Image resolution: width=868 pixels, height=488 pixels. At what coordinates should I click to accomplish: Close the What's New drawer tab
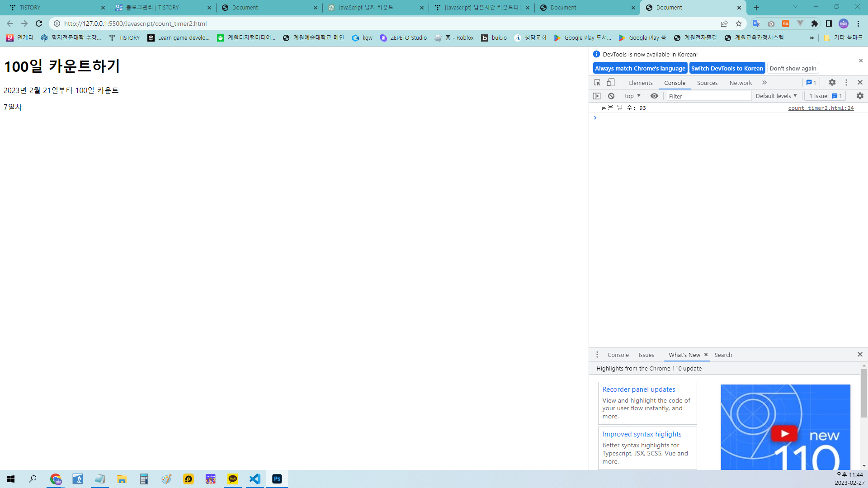tap(706, 355)
